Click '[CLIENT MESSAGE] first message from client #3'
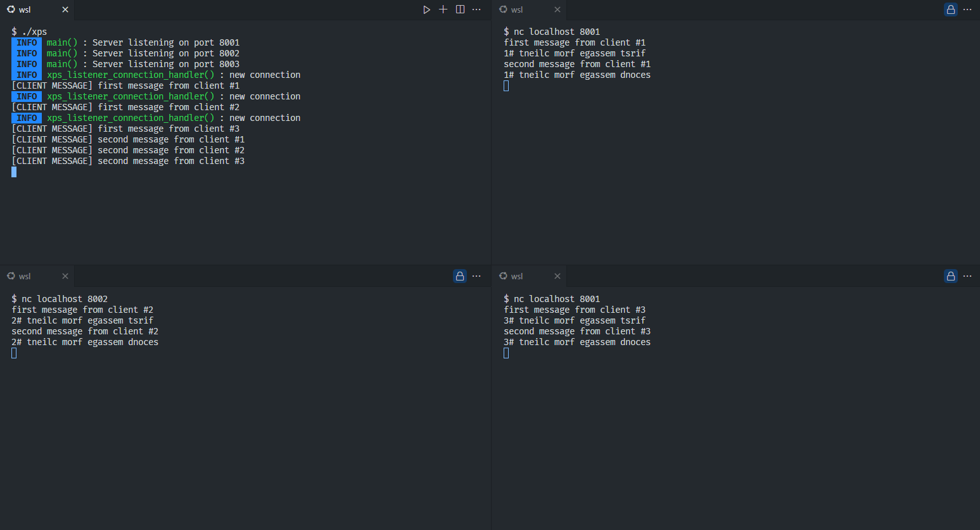 pos(125,129)
